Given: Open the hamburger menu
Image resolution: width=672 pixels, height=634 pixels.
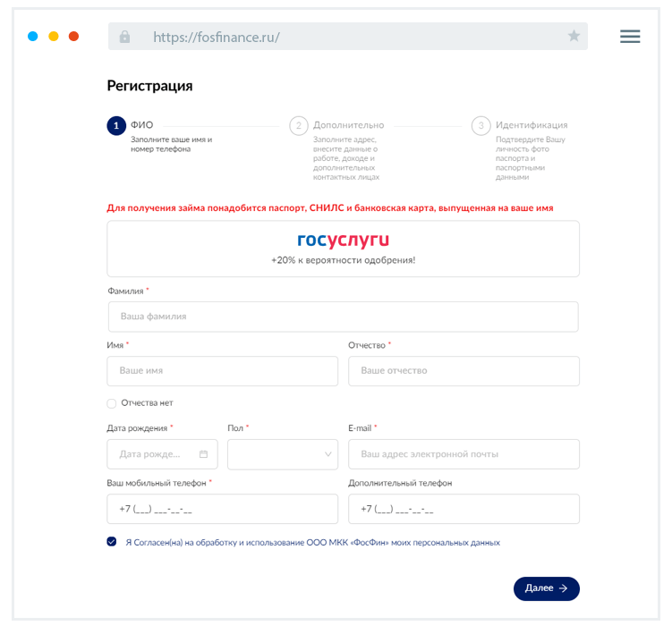Looking at the screenshot, I should coord(630,37).
